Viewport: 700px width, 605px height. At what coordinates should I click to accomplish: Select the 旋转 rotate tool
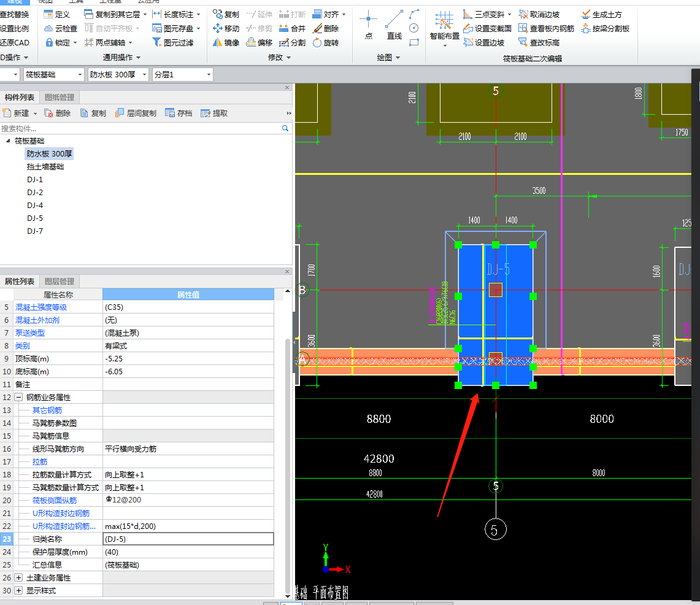326,42
